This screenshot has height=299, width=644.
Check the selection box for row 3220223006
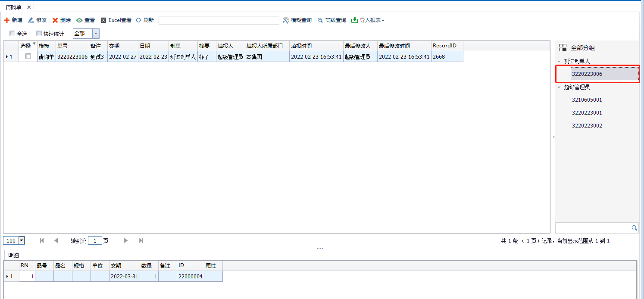click(x=28, y=56)
